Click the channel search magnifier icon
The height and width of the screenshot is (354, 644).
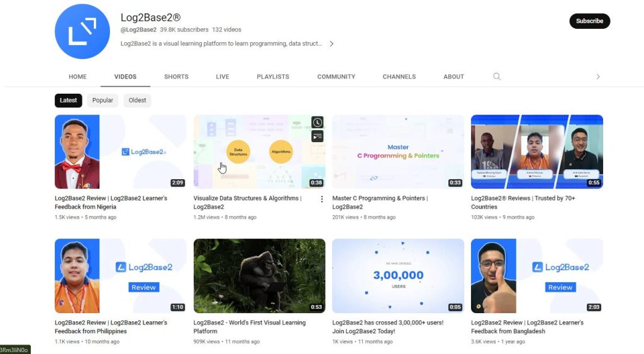[497, 77]
